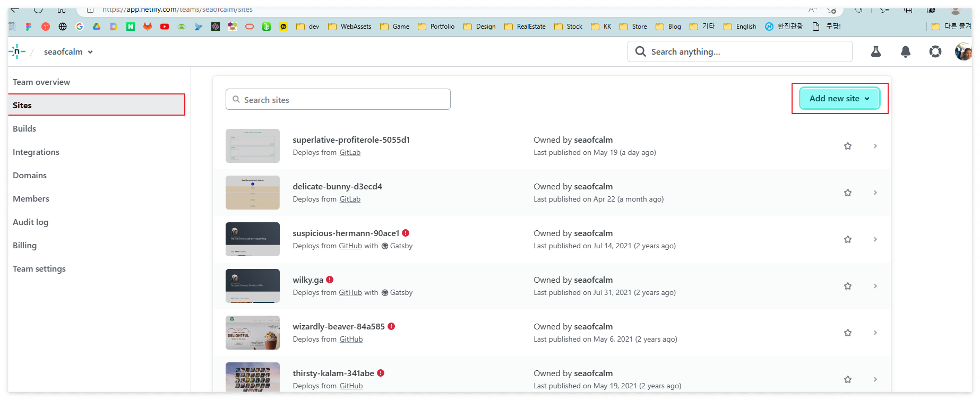Open the red rounded-rectangle bookmark icon
The width and height of the screenshot is (980, 400).
pyautogui.click(x=250, y=27)
